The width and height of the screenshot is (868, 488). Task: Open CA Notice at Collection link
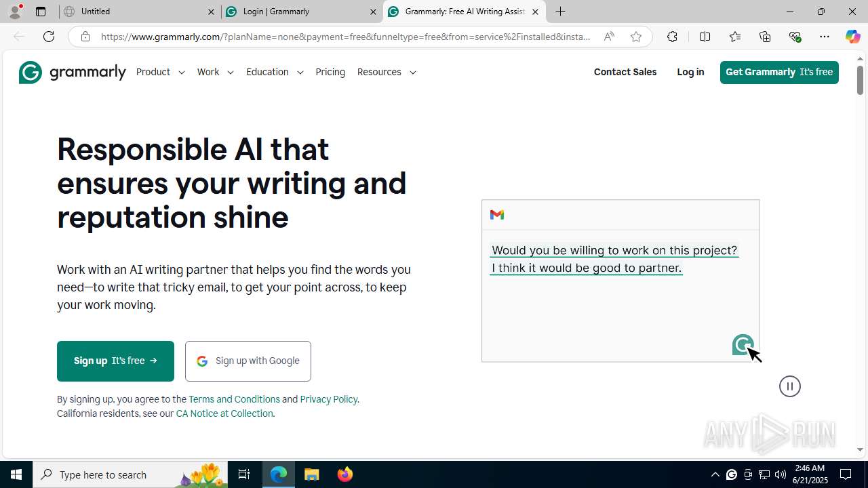point(224,413)
